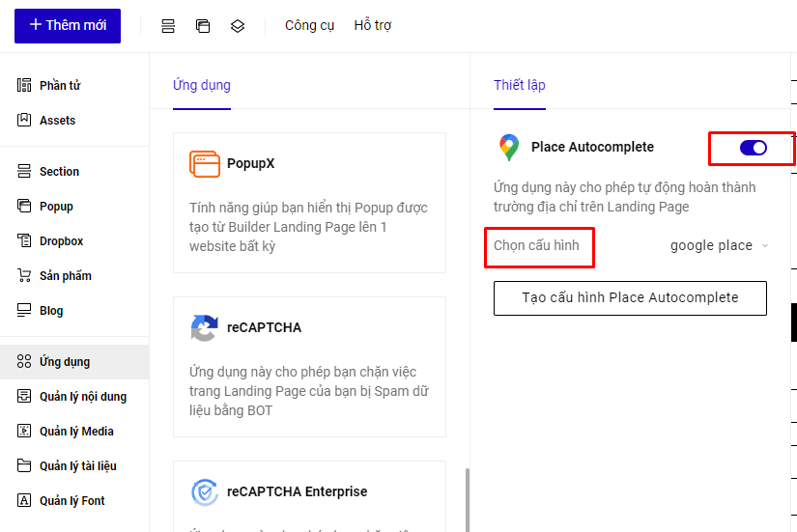Open the Sản phẩm cart item
Screen dimensions: 797x532
click(x=65, y=276)
